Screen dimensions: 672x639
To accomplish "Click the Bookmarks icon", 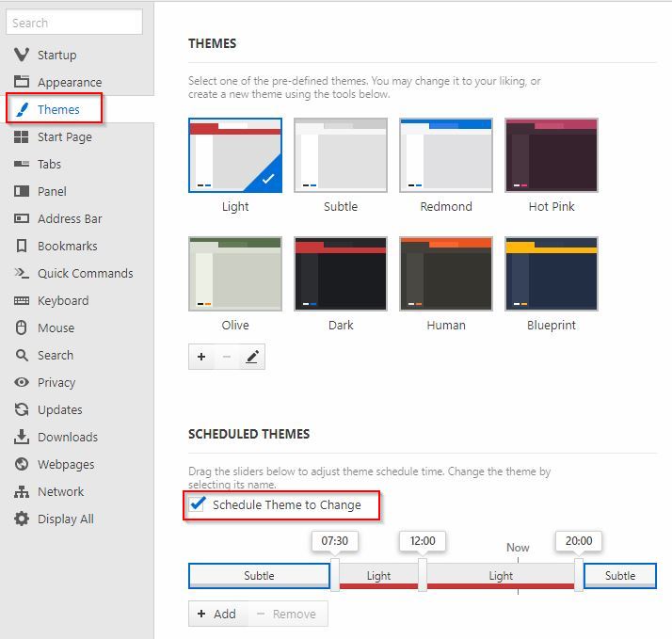I will coord(22,246).
